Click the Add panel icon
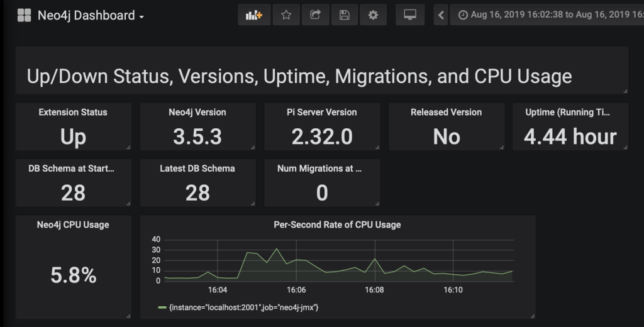The image size is (644, 327). 254,15
